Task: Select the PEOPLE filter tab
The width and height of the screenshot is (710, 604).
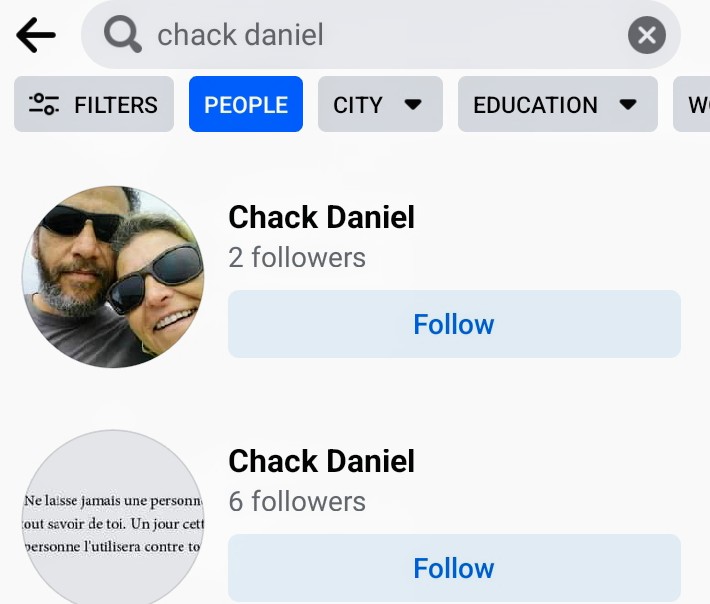Action: tap(246, 104)
